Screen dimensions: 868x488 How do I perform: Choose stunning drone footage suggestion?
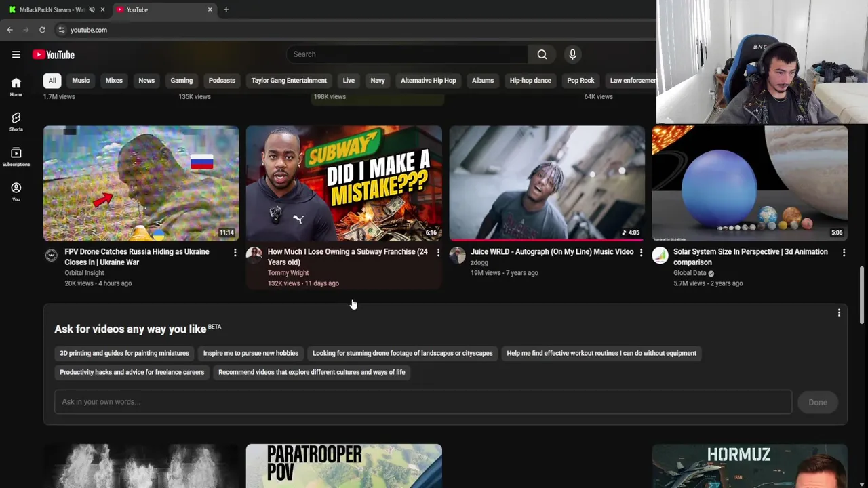pos(403,353)
